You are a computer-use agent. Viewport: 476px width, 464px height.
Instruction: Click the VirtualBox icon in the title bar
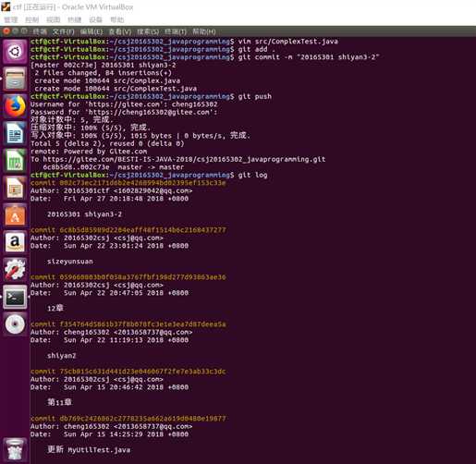coord(6,6)
